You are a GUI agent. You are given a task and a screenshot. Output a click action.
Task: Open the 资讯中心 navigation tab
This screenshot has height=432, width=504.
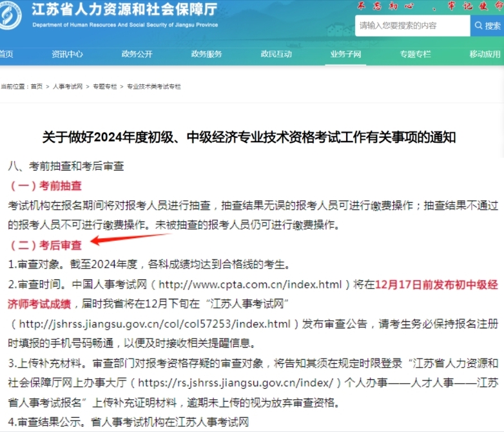tap(67, 54)
